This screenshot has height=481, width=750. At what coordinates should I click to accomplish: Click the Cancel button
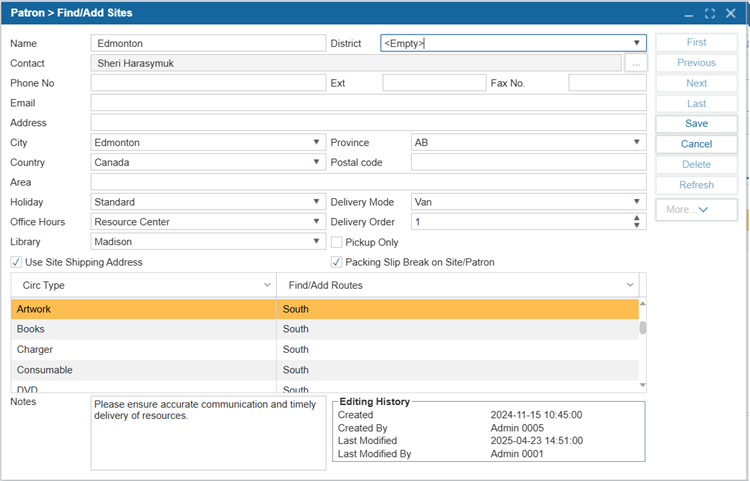point(696,144)
